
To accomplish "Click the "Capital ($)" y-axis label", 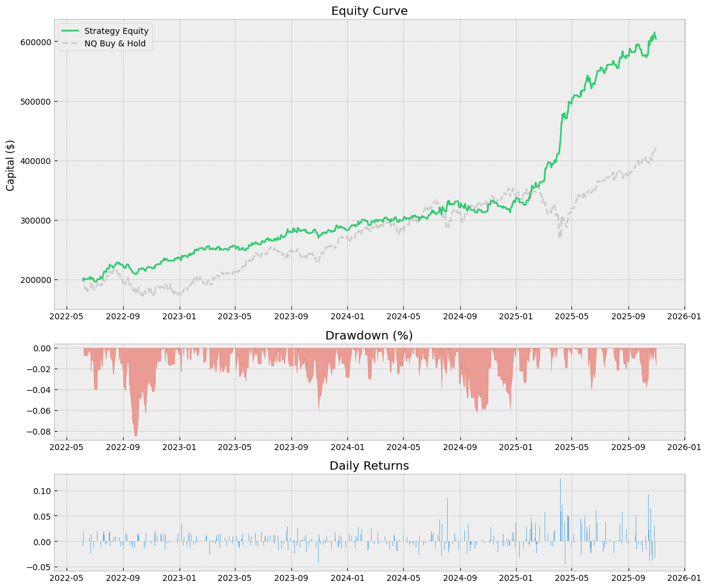I will tap(10, 165).
